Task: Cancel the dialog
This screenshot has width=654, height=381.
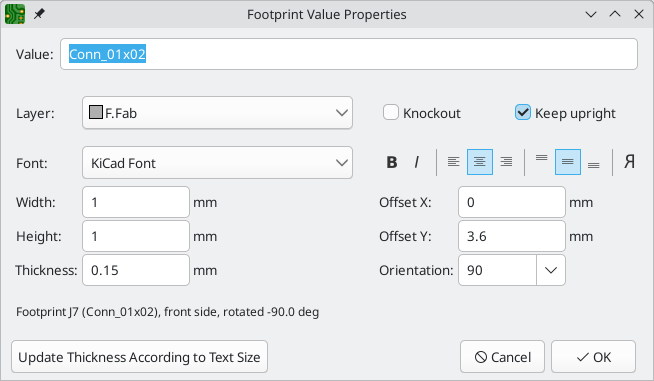Action: click(502, 357)
